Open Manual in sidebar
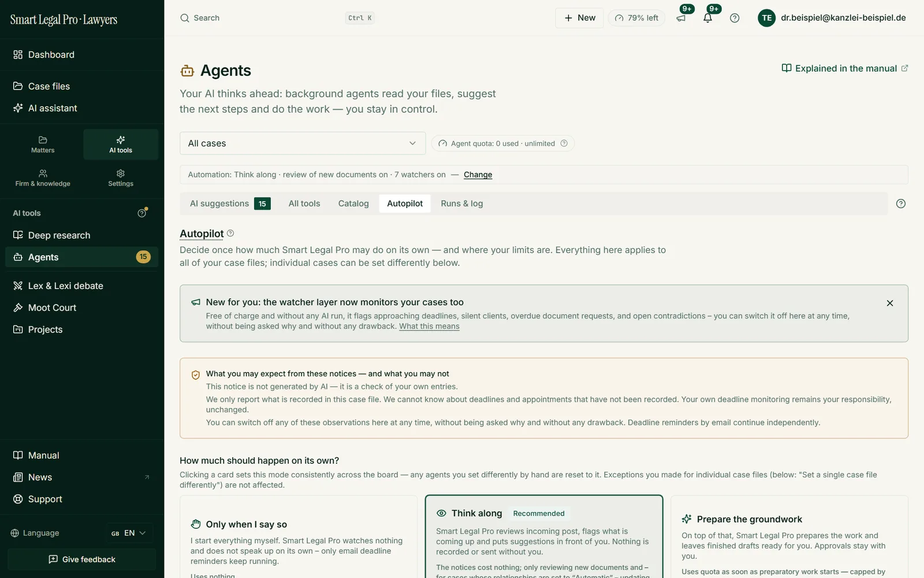The width and height of the screenshot is (924, 578). click(x=82, y=455)
